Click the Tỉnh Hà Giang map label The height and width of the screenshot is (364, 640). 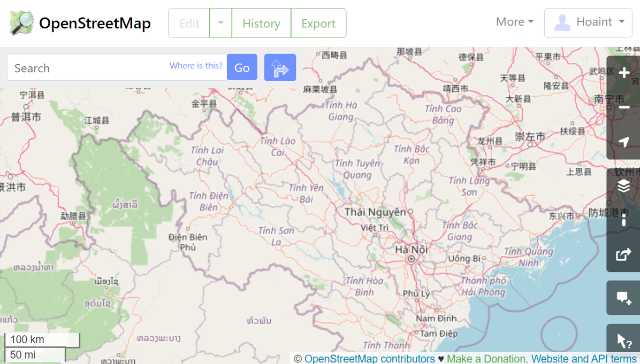click(341, 111)
